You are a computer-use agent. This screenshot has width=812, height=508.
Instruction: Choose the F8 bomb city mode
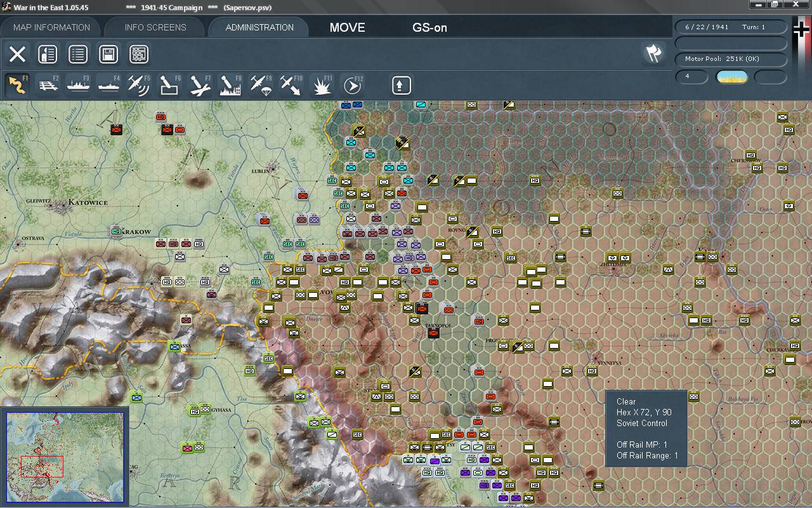(x=230, y=85)
